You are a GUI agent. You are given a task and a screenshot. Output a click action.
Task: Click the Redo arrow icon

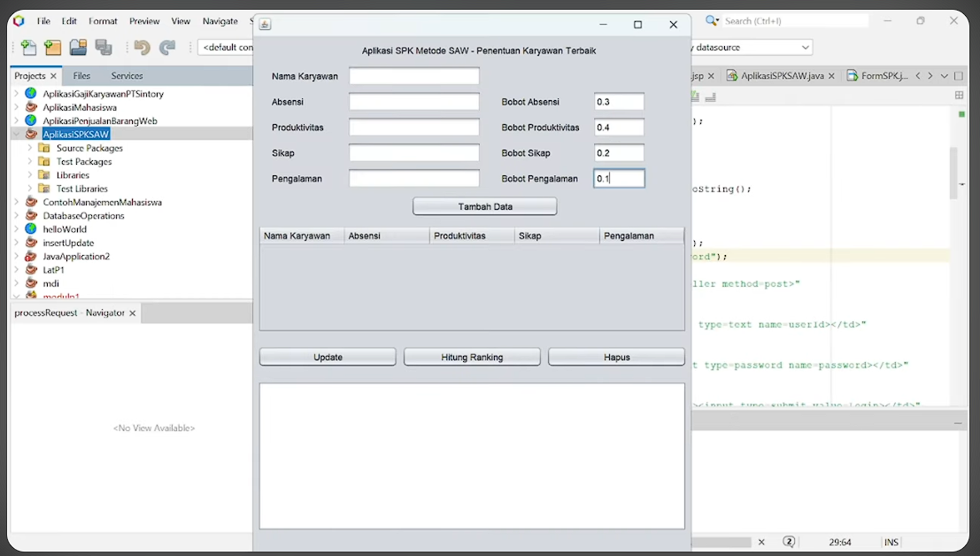167,48
